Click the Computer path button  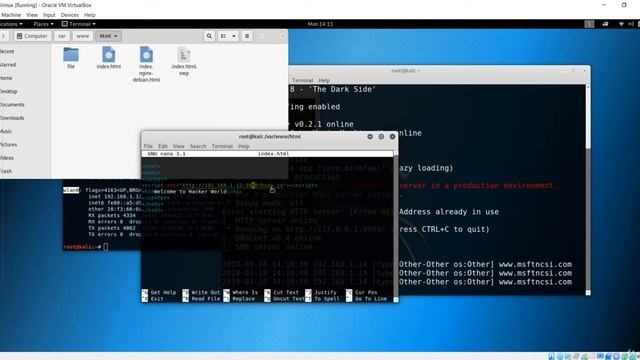[32, 36]
